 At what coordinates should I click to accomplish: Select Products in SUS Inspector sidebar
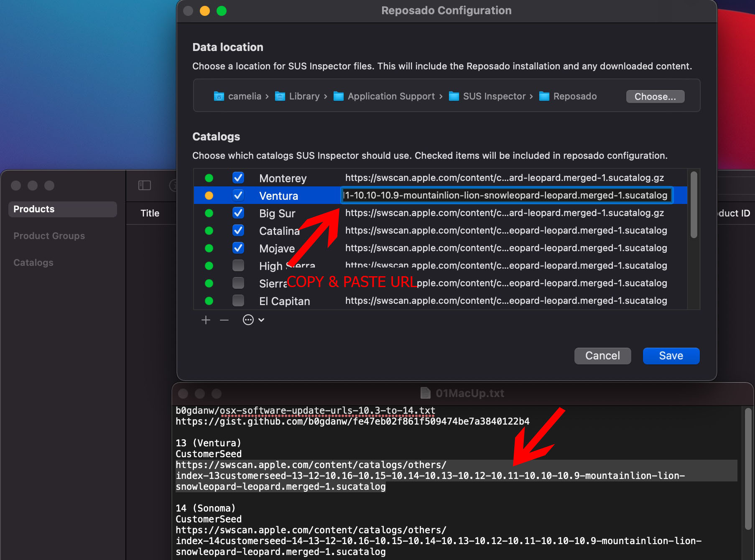(63, 209)
